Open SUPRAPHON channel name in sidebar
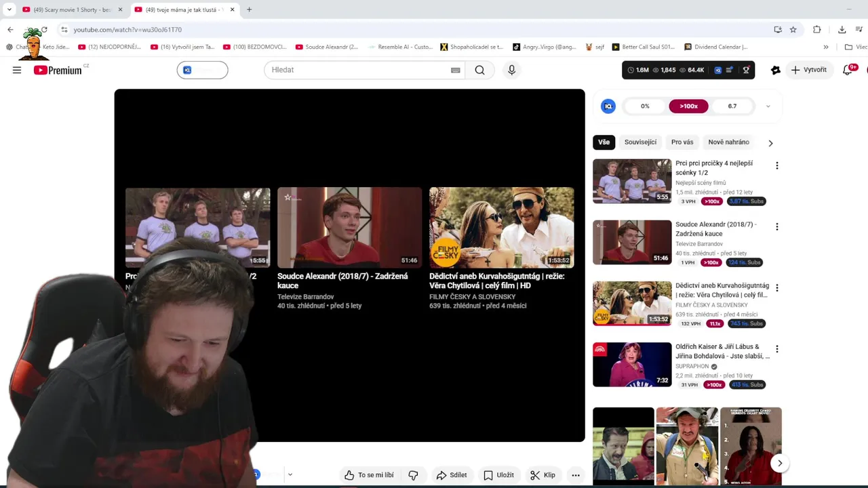This screenshot has width=868, height=488. point(692,366)
